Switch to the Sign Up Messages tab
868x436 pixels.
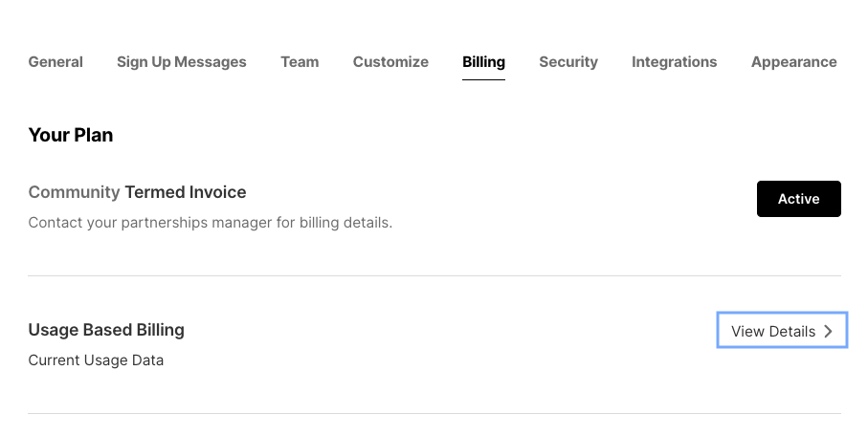pyautogui.click(x=182, y=62)
